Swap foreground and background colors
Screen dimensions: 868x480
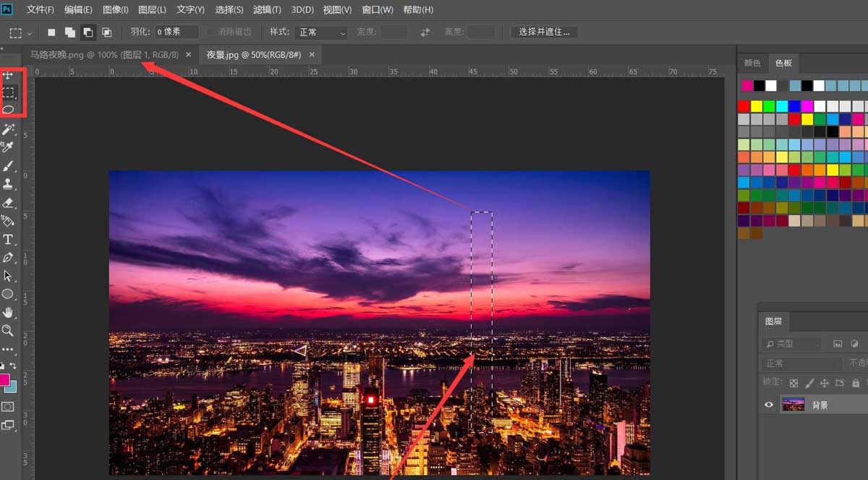(13, 366)
